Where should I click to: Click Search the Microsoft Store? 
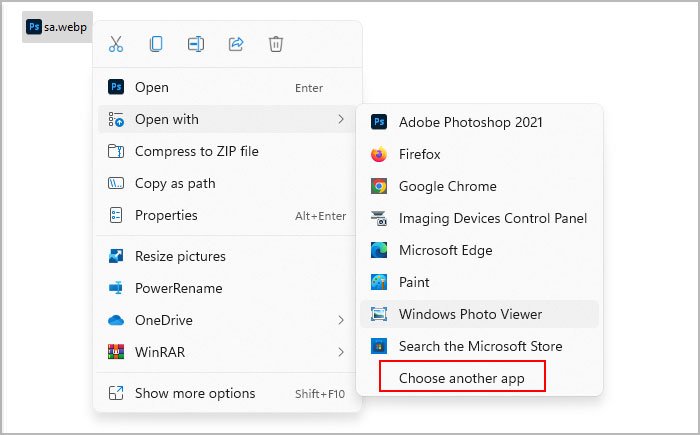coord(480,346)
